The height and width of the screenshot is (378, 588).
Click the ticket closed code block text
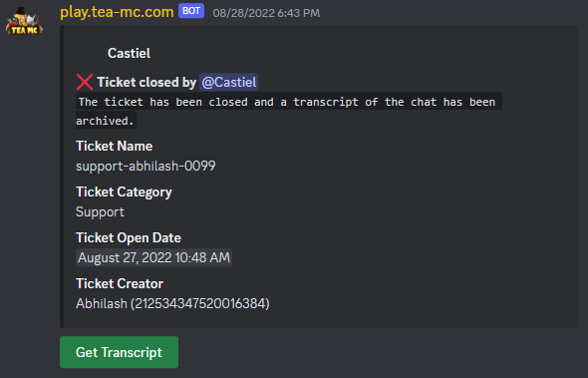(x=289, y=111)
